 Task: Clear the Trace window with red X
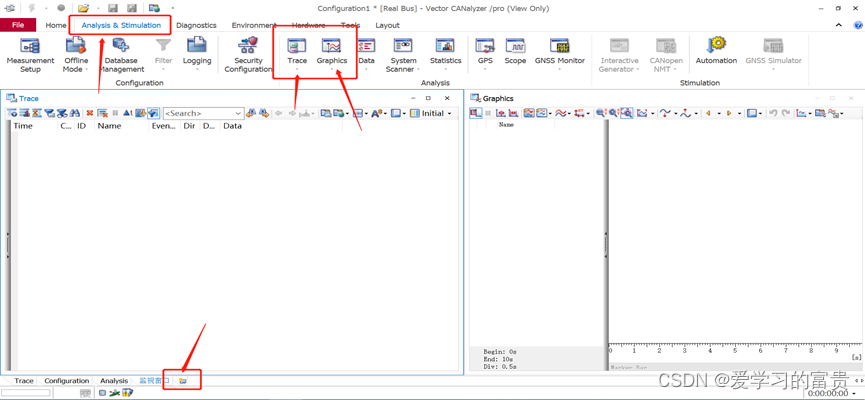(89, 113)
